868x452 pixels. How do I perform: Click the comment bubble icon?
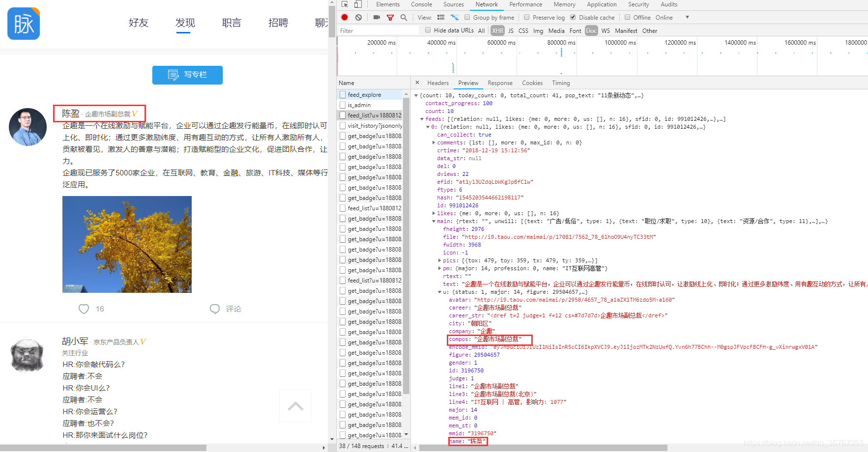[x=215, y=309]
